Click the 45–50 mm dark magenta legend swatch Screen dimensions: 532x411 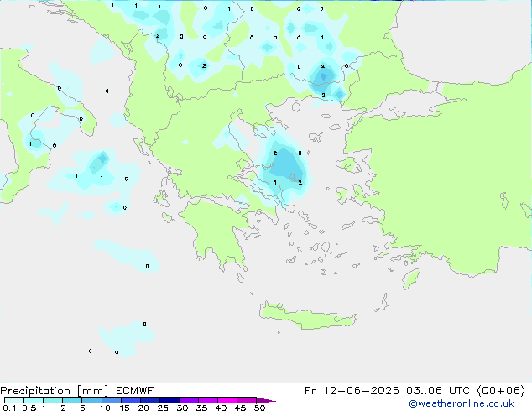[x=247, y=400]
